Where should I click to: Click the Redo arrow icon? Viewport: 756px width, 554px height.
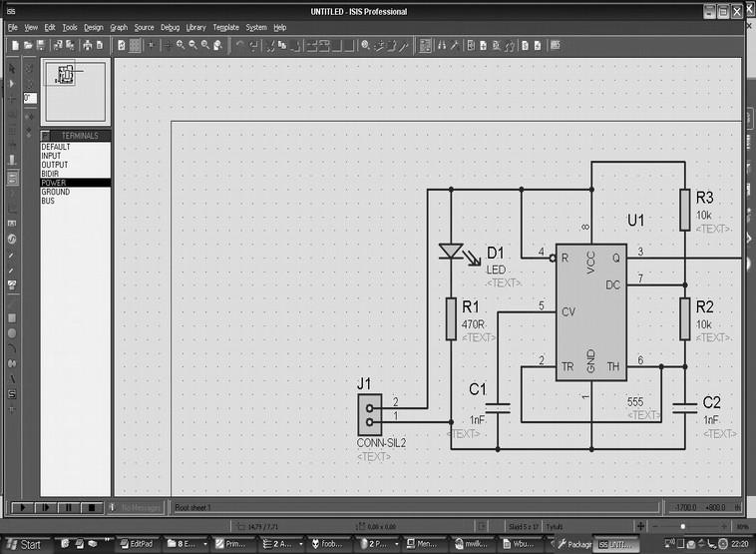tap(253, 45)
